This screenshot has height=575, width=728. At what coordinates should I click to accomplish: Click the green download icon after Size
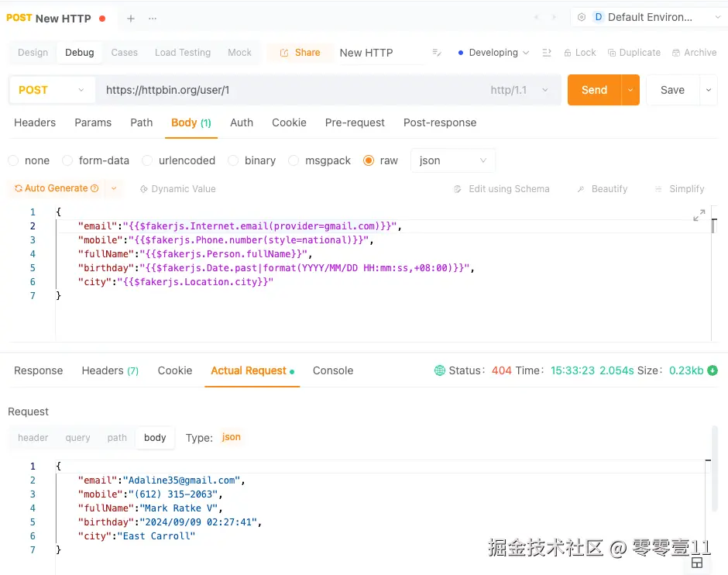(x=713, y=370)
